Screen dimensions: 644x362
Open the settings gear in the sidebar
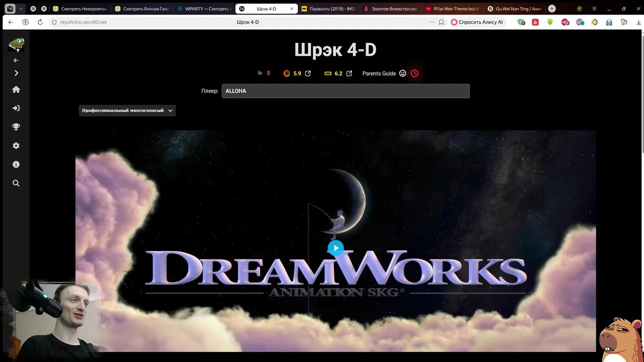[16, 145]
